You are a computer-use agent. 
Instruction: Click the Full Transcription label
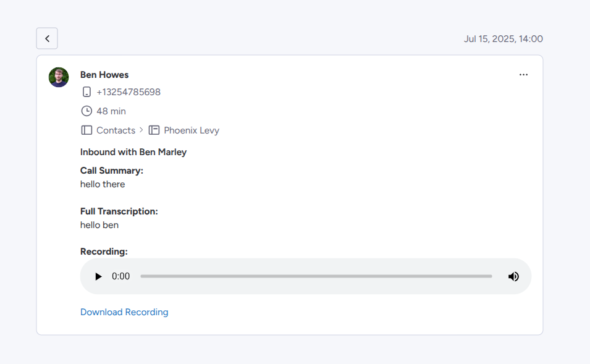pos(119,211)
